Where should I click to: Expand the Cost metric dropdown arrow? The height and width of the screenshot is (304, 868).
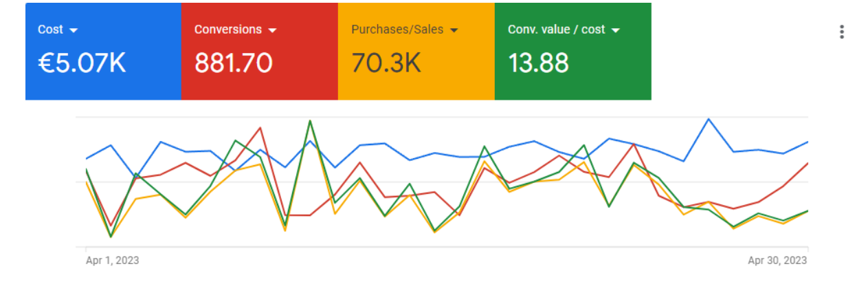(x=74, y=30)
